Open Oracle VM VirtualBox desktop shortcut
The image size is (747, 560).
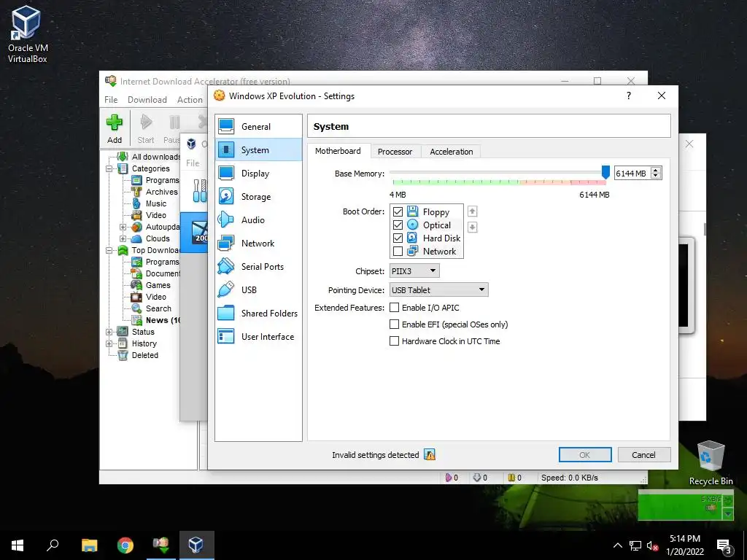point(27,34)
